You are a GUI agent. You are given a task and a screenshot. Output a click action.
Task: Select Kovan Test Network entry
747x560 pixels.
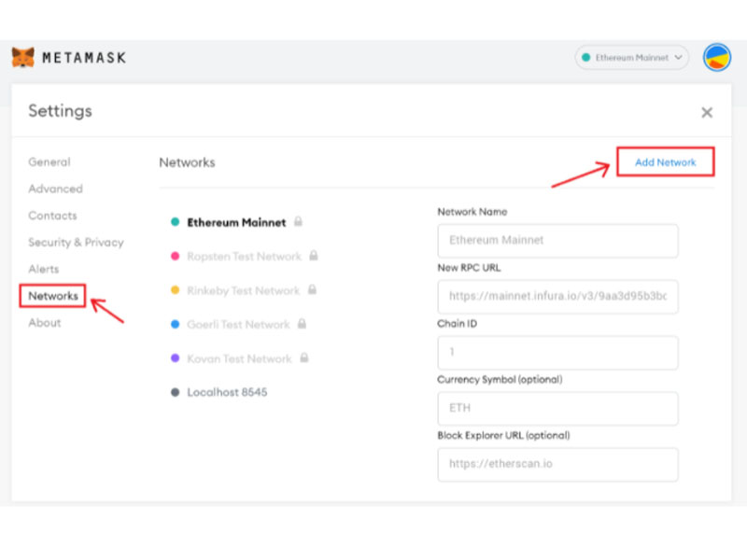click(x=239, y=358)
